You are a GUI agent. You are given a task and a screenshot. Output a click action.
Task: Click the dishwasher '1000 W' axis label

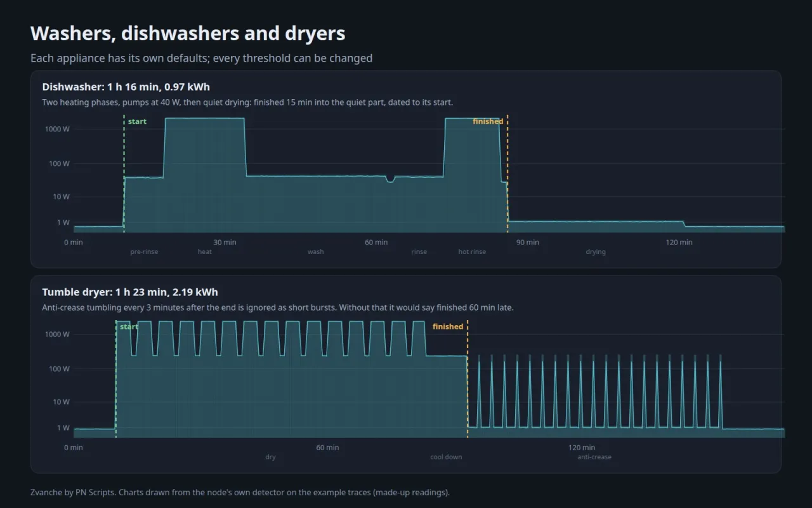click(58, 129)
